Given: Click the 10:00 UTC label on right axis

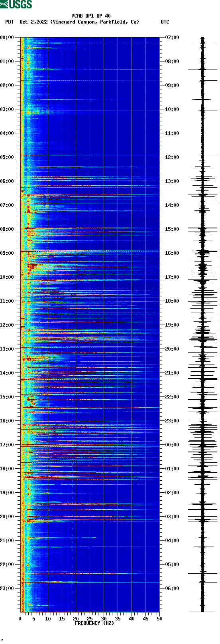Looking at the screenshot, I should [172, 109].
